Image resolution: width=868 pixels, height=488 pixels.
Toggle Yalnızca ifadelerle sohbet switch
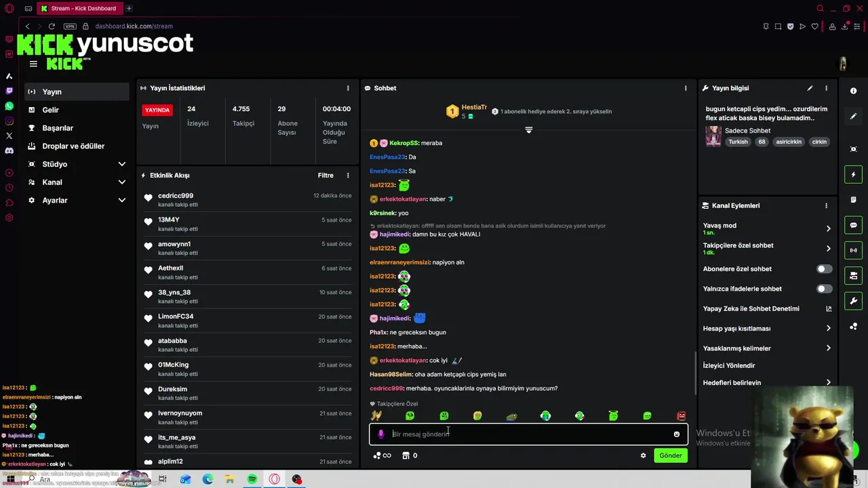pos(824,289)
